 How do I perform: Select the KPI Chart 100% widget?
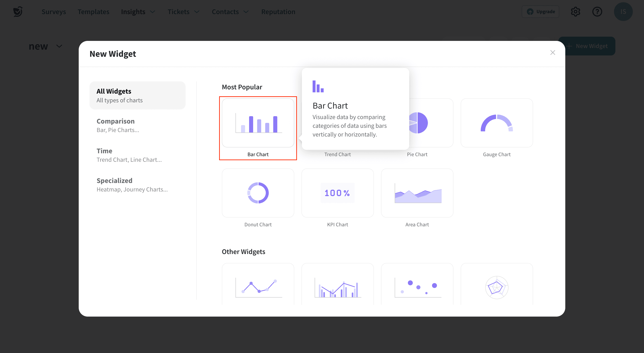pos(337,193)
